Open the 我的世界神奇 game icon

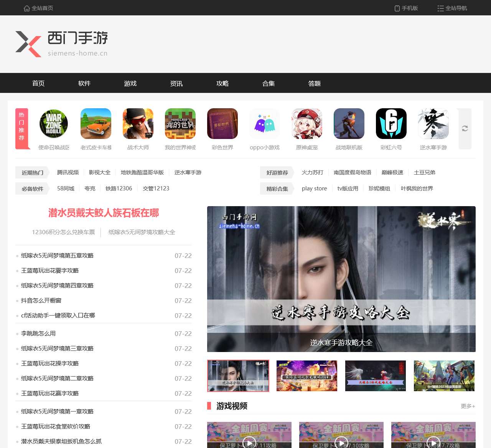(x=180, y=124)
